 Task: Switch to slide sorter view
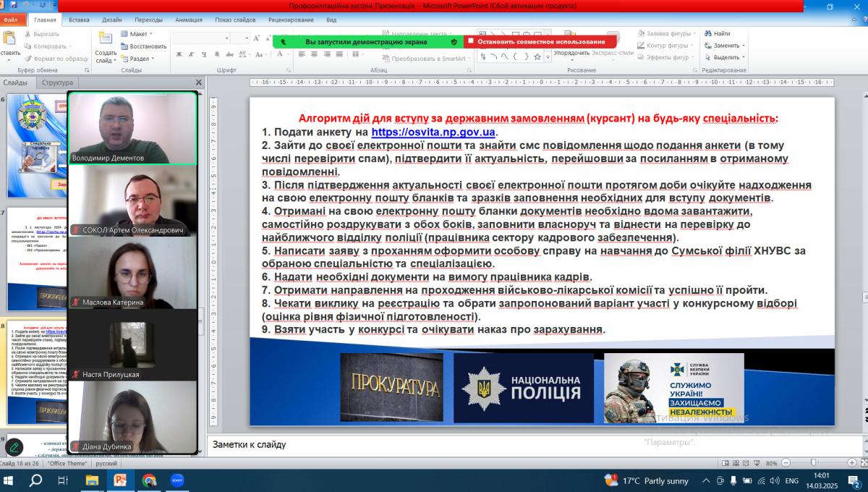pos(735,463)
